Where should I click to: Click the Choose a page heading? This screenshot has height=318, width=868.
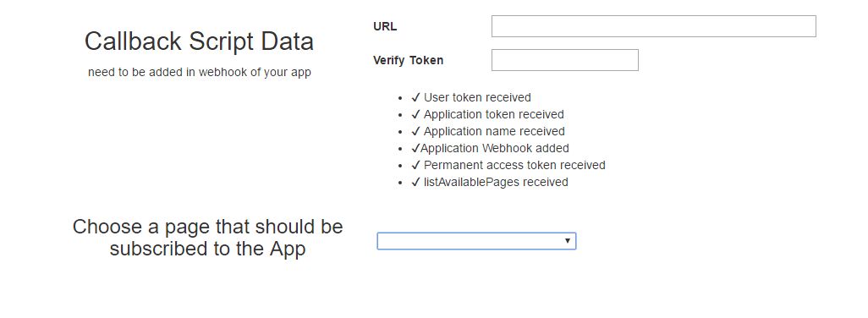click(x=207, y=238)
